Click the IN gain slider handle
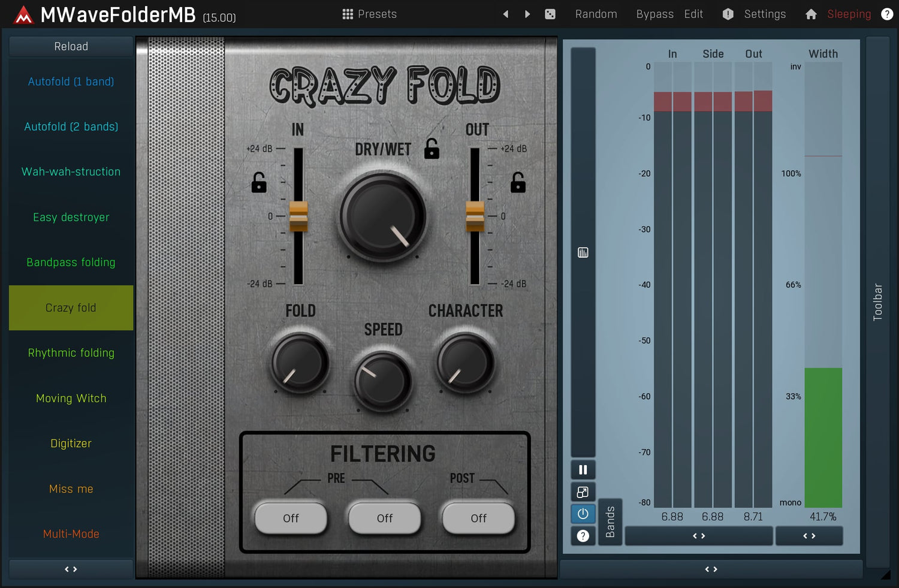899x588 pixels. (298, 216)
